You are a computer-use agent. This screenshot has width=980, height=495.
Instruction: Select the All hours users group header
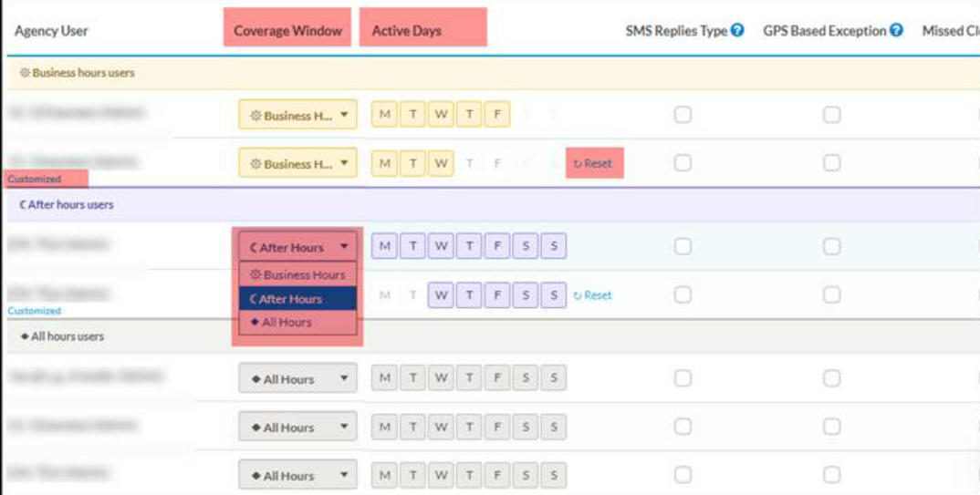point(493,336)
